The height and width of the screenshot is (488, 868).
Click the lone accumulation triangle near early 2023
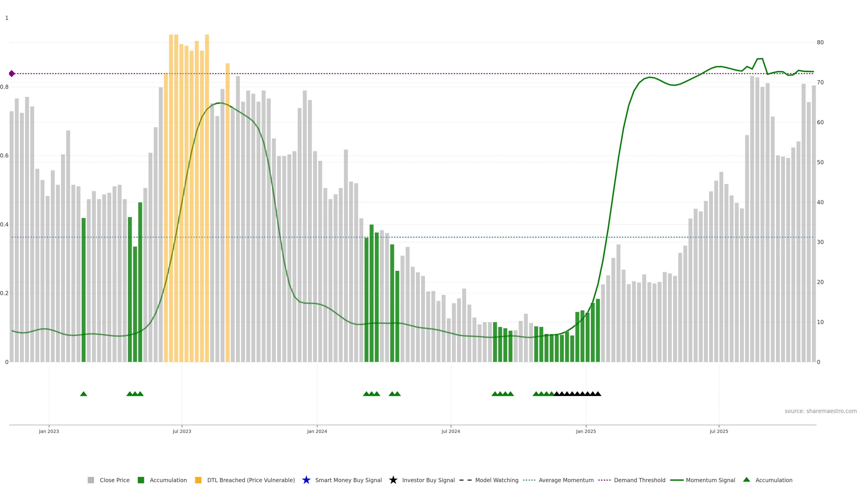[x=84, y=394]
